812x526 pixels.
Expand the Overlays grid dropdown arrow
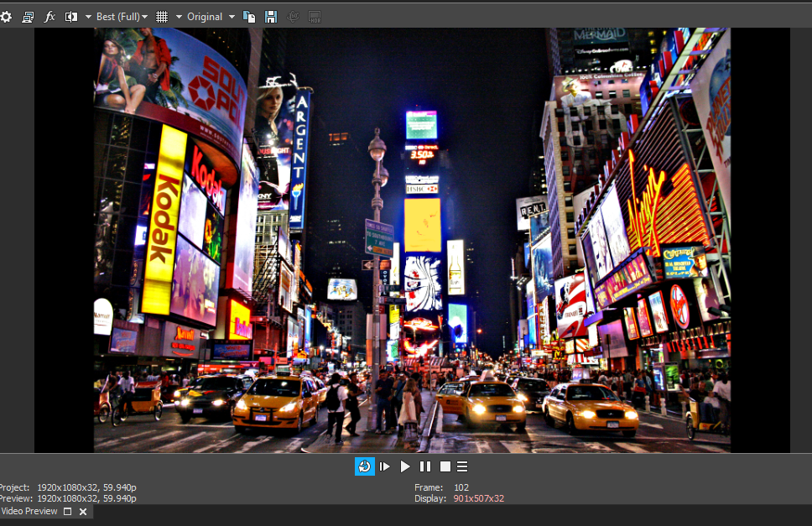(x=180, y=17)
